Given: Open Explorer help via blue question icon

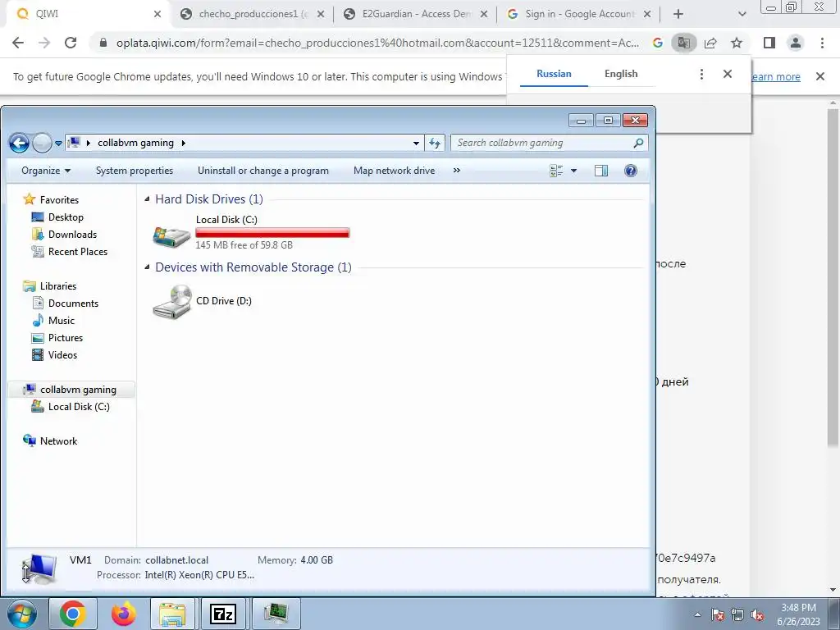Looking at the screenshot, I should click(x=631, y=171).
